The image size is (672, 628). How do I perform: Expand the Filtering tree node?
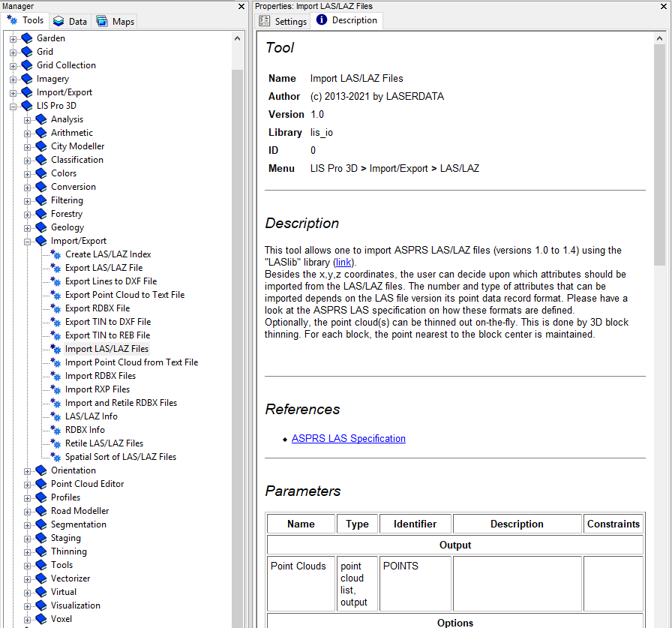[28, 201]
